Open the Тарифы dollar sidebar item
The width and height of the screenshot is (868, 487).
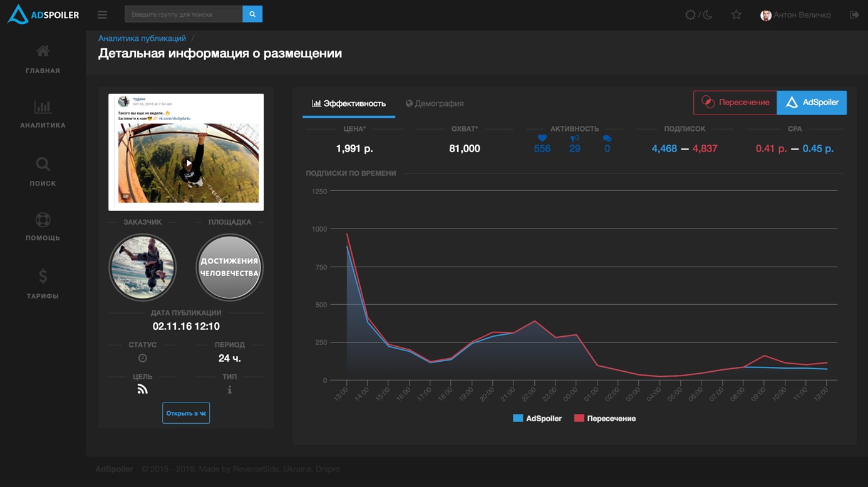coord(43,283)
